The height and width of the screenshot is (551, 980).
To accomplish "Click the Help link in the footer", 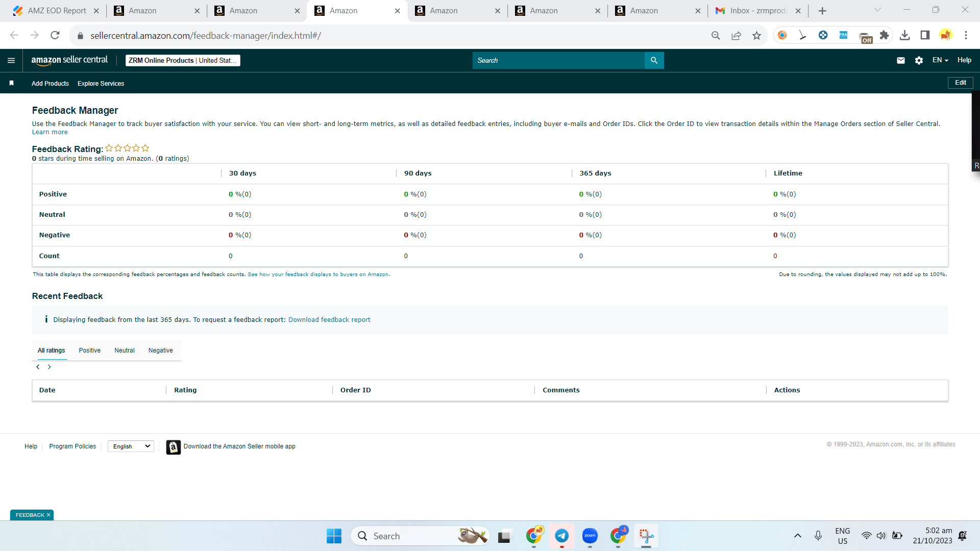I will tap(31, 446).
